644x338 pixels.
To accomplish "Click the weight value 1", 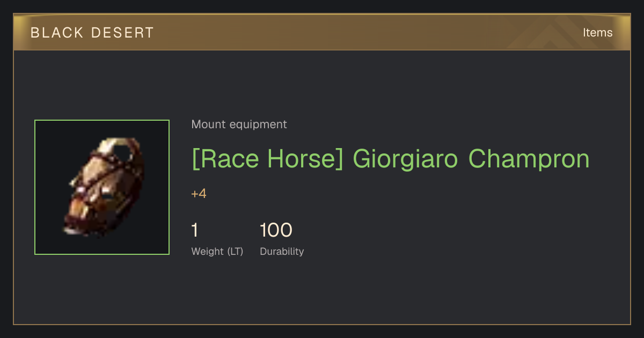I will [195, 230].
